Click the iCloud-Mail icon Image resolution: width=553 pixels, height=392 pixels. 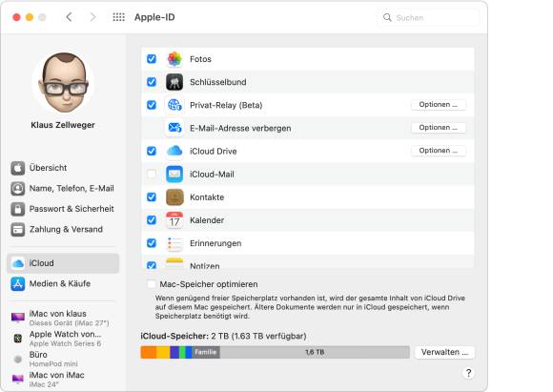(x=174, y=174)
